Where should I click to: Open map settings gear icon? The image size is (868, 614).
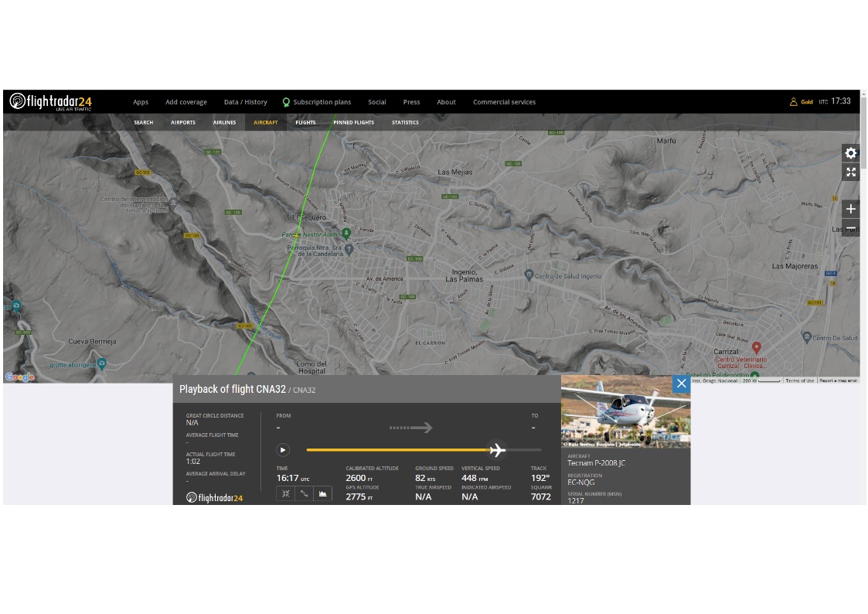click(x=851, y=153)
